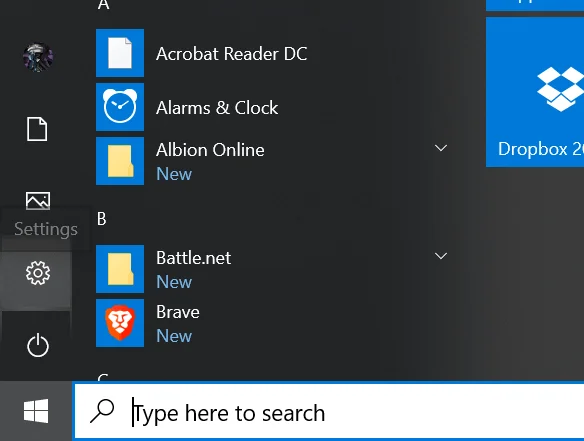
Task: Click the letter B section header
Action: [102, 219]
